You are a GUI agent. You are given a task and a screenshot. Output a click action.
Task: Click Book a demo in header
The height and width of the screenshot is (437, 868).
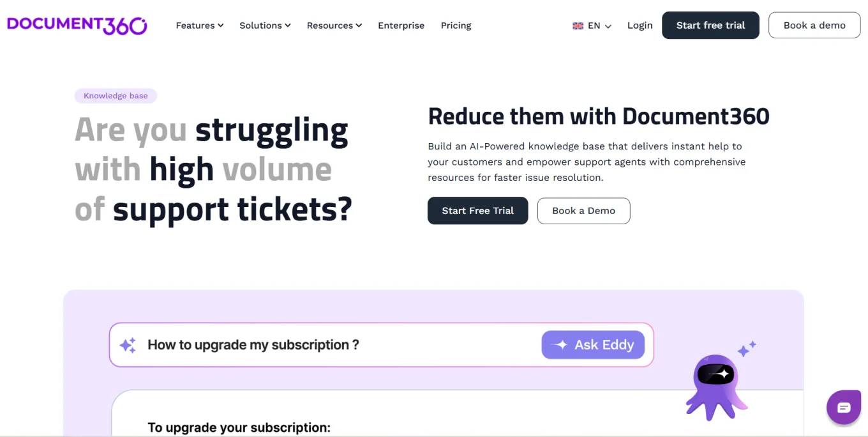click(x=814, y=26)
